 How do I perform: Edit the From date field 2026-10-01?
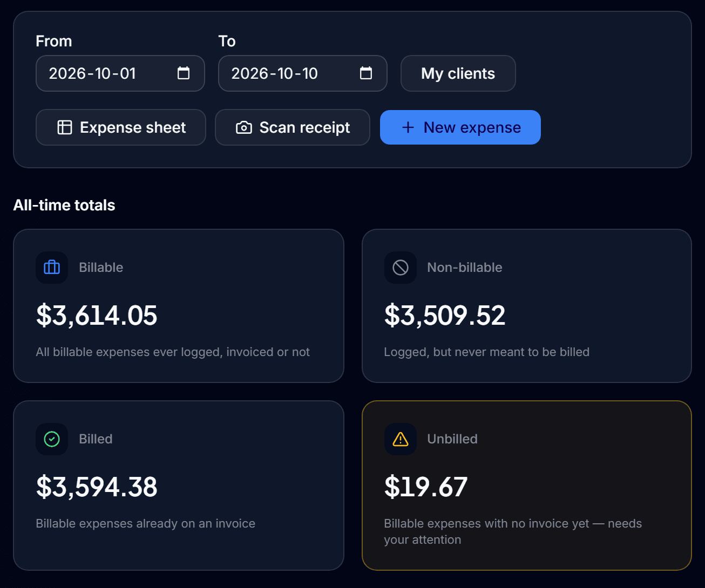120,73
